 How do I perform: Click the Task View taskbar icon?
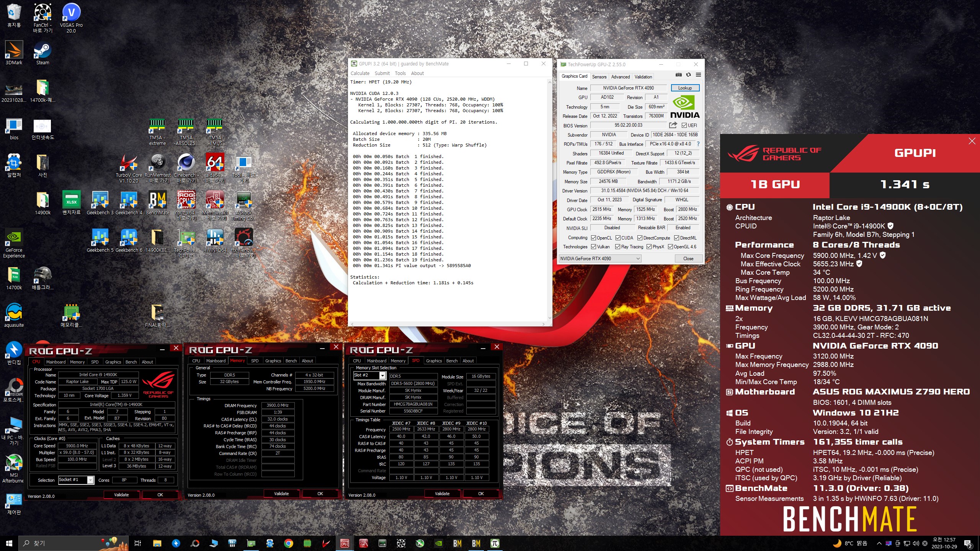point(138,543)
